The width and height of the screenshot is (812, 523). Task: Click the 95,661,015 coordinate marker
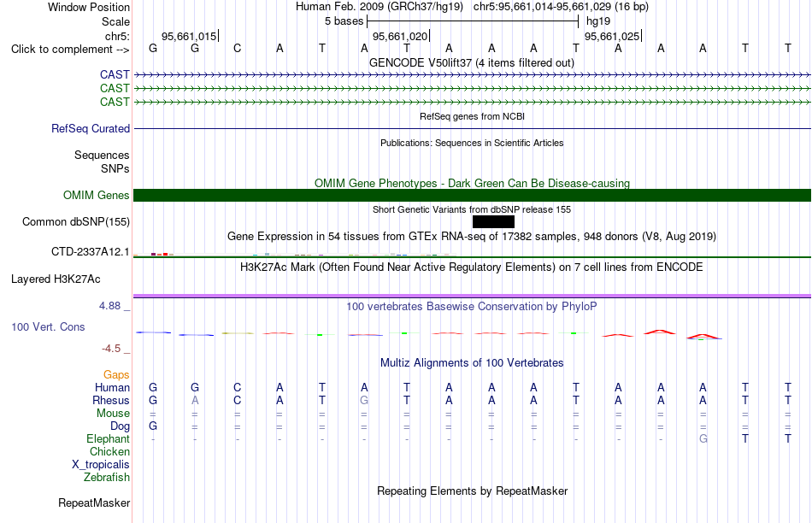tap(190, 36)
